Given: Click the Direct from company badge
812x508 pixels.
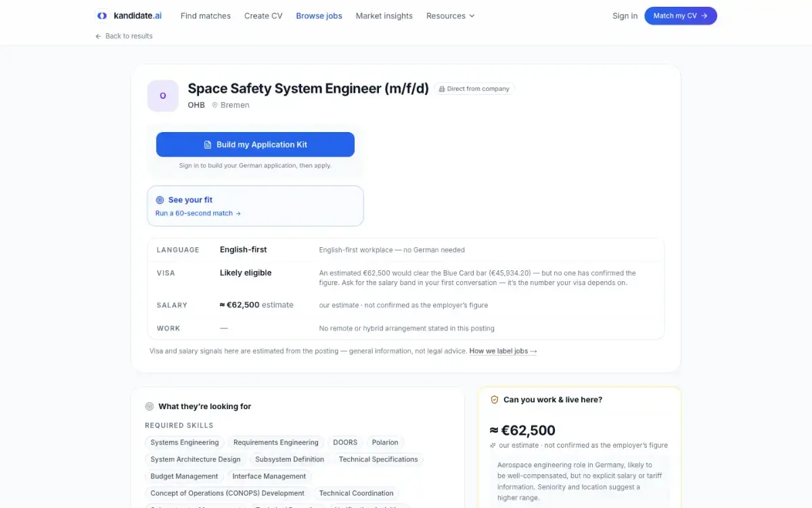Looking at the screenshot, I should pyautogui.click(x=474, y=89).
